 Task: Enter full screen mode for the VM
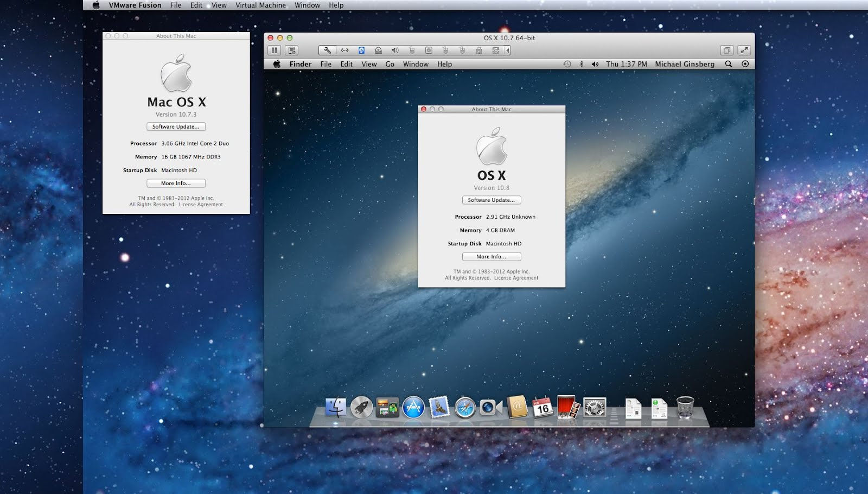(744, 50)
